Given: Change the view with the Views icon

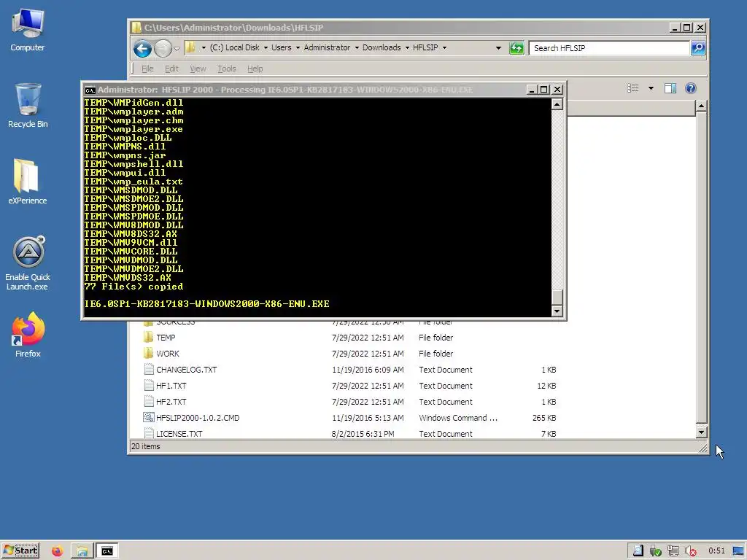Looking at the screenshot, I should pos(633,88).
